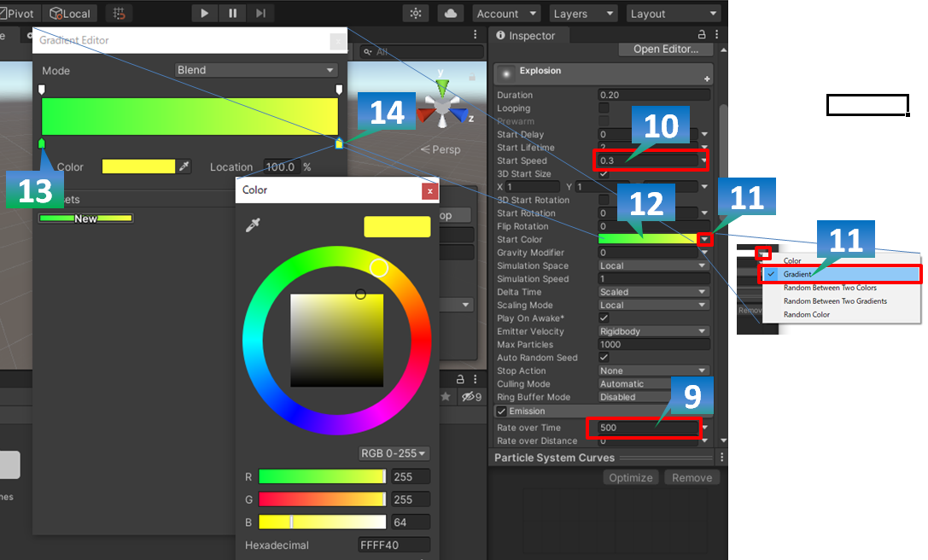Open the cloud services icon
928x560 pixels.
(x=451, y=13)
